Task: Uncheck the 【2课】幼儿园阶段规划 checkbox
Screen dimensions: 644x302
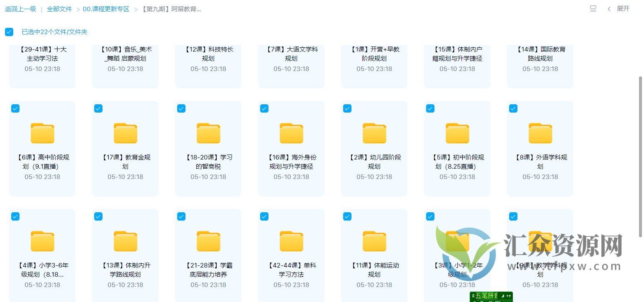Action: [x=347, y=108]
